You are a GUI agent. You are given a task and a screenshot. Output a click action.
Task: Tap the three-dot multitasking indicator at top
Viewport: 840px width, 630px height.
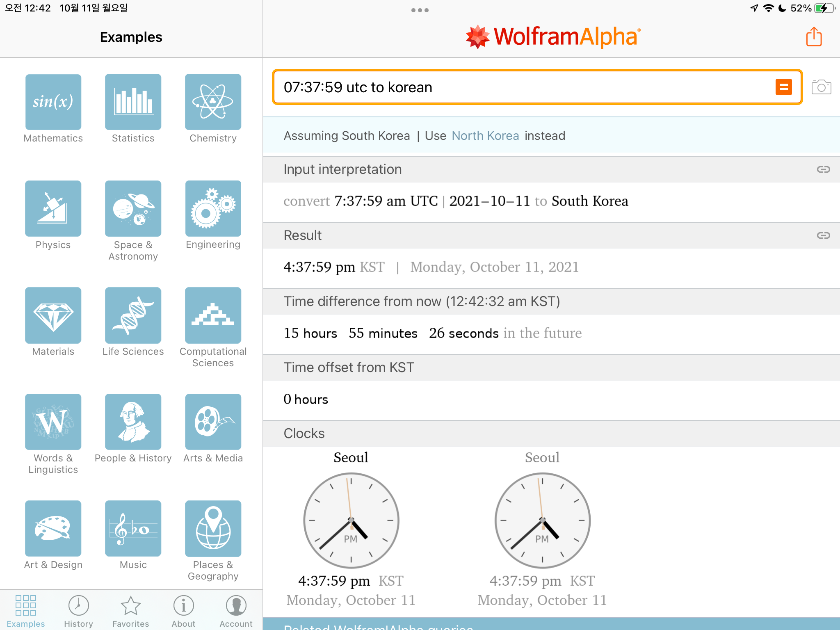[420, 10]
